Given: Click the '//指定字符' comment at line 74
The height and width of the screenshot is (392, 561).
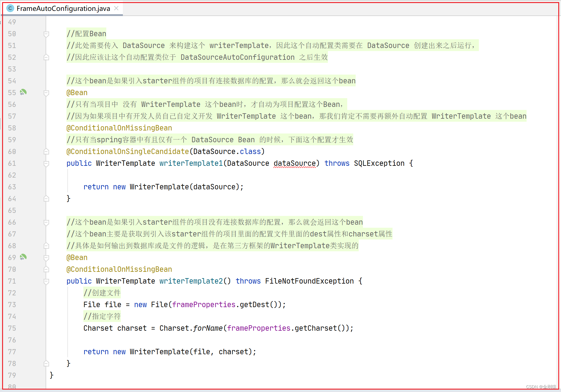Looking at the screenshot, I should [x=102, y=316].
